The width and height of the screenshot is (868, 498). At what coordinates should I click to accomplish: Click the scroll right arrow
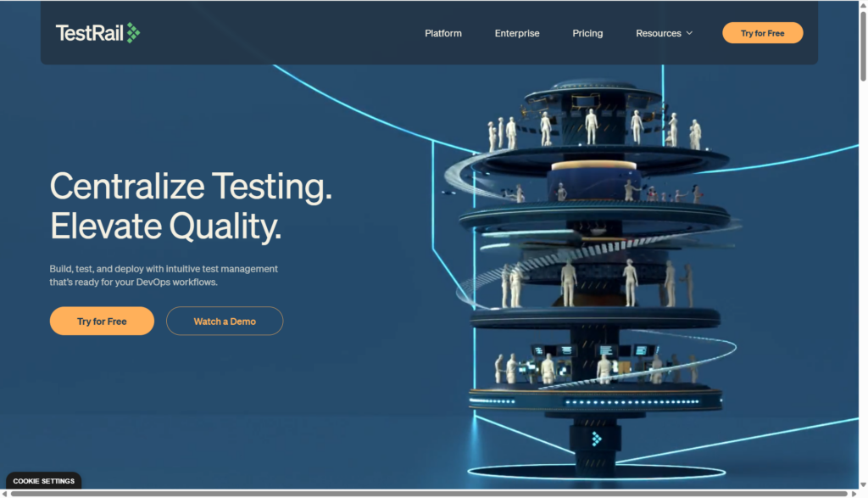[853, 494]
